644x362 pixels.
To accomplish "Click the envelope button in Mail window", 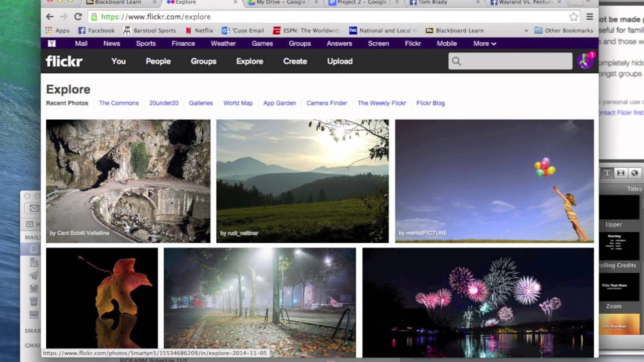I will coord(34,208).
